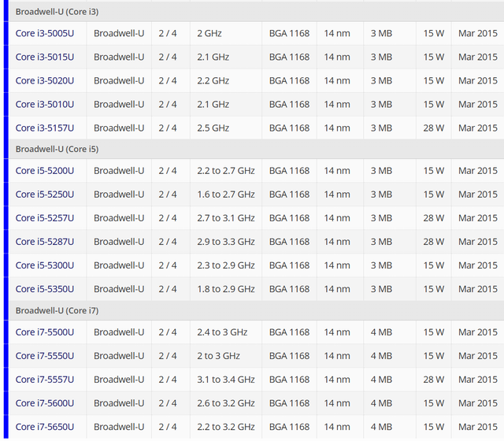Click the 1.8 to 2.9 GHz clock cell
This screenshot has height=441, width=504.
pos(226,289)
